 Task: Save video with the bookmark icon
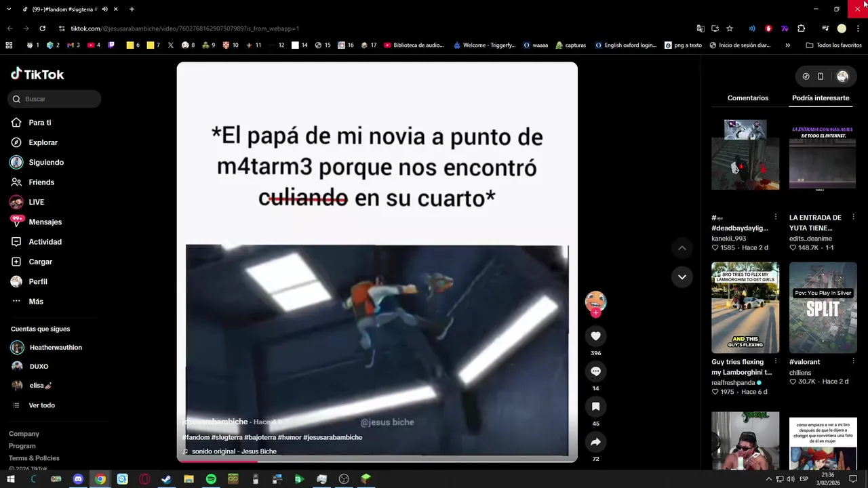(x=595, y=407)
